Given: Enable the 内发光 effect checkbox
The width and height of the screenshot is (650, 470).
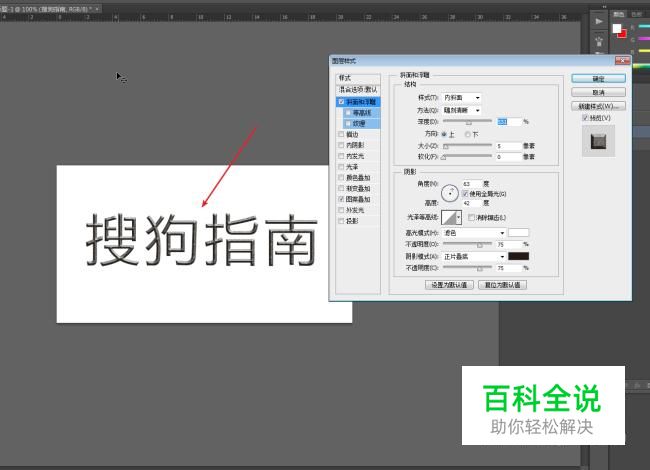Looking at the screenshot, I should click(x=341, y=156).
